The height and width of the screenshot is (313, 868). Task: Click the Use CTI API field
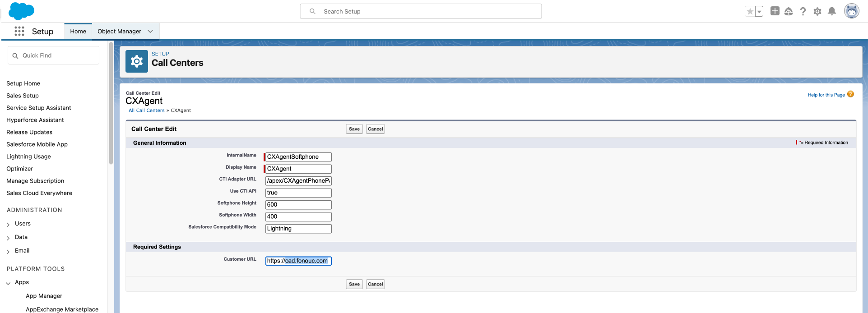pyautogui.click(x=298, y=193)
